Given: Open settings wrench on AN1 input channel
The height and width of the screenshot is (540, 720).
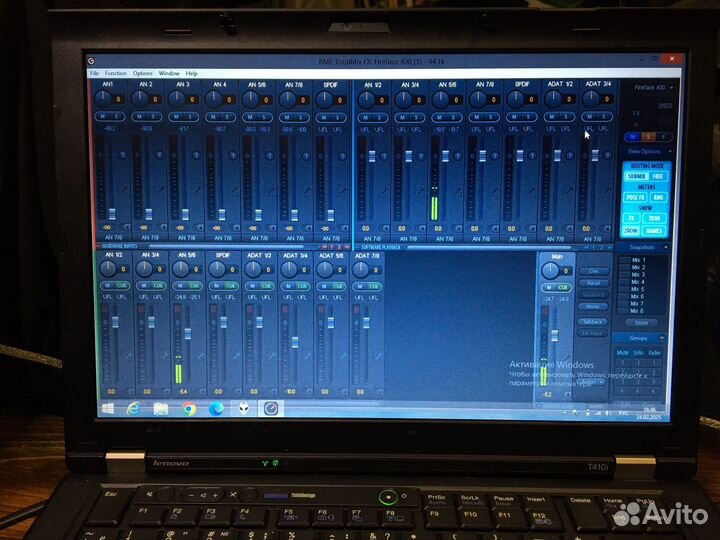Looking at the screenshot, I should (124, 187).
